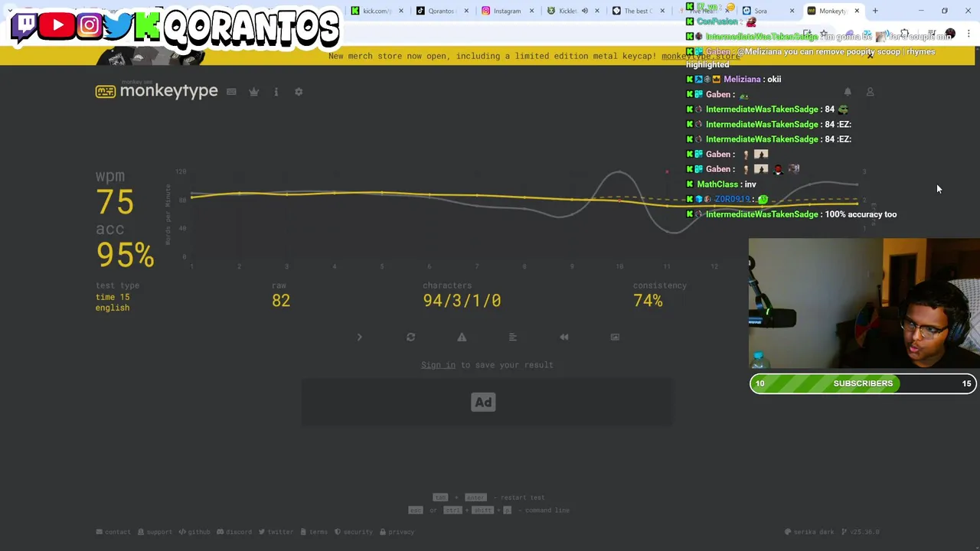Close the merch store banner
Viewport: 980px width, 551px height.
(870, 56)
